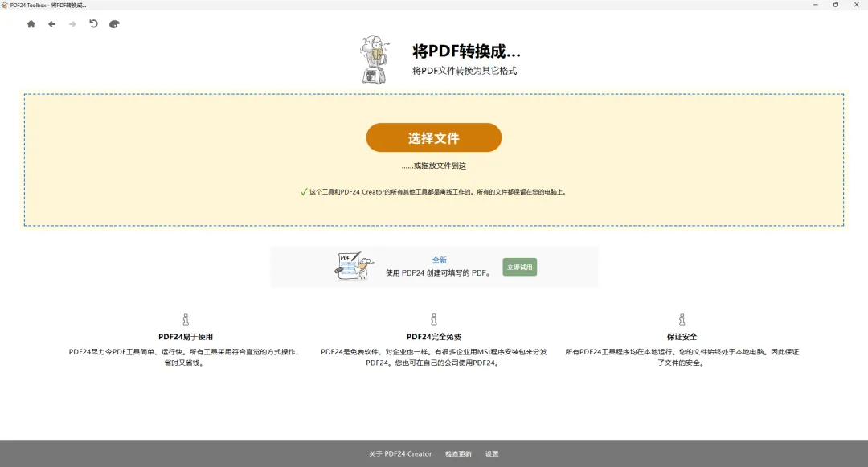Viewport: 868px width, 467px height.
Task: Click the PDF24 blender mascot logo
Action: click(375, 59)
